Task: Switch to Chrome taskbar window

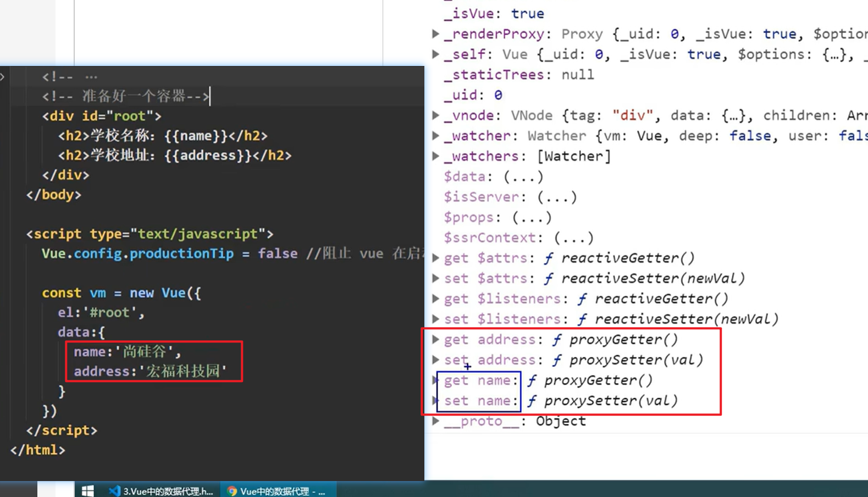Action: [278, 490]
